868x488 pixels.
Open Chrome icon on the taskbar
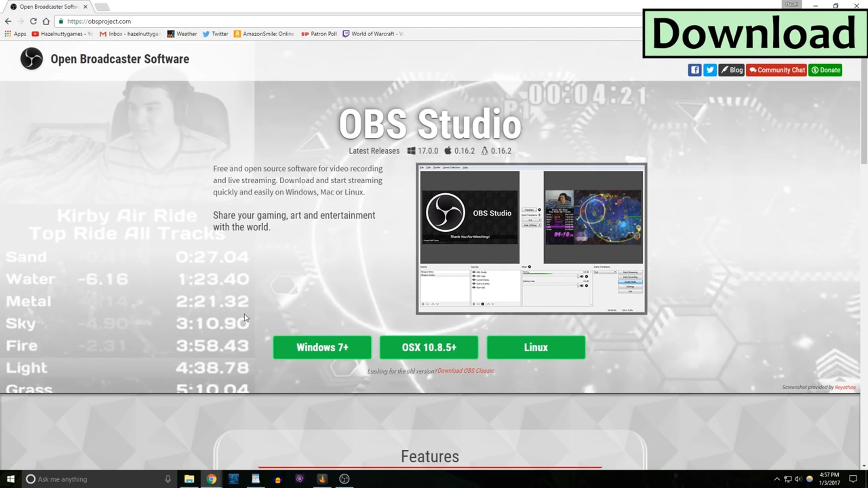click(x=212, y=479)
